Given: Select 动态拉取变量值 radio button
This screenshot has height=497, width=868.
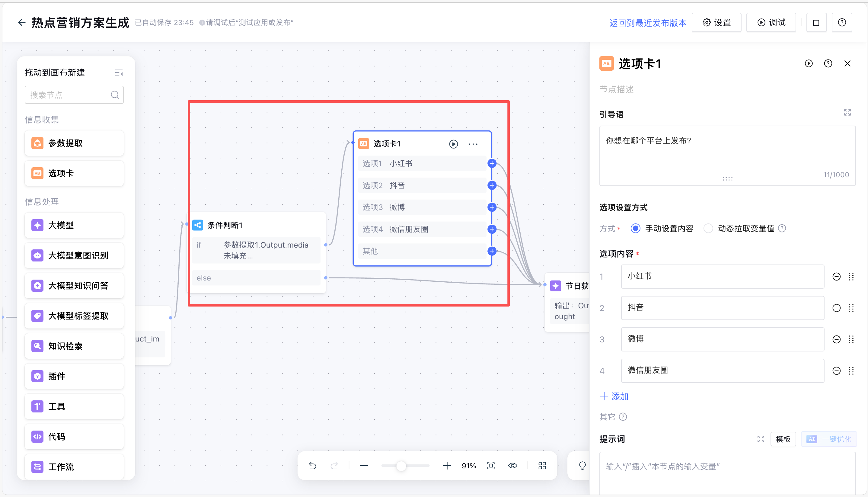Looking at the screenshot, I should (708, 228).
